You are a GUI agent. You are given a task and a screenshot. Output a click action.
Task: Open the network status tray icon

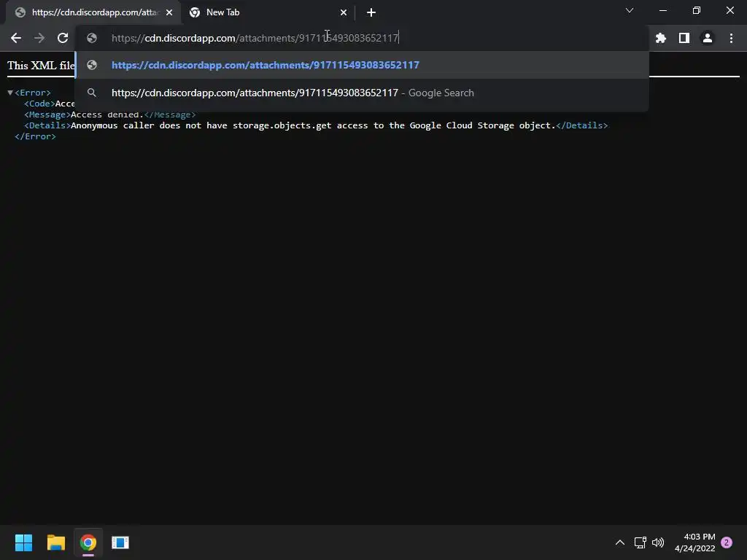click(x=640, y=542)
